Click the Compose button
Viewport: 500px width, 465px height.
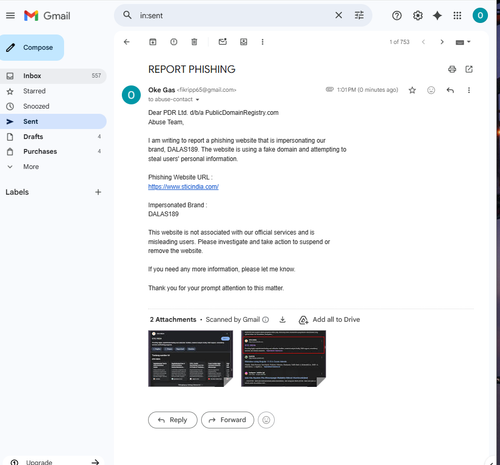[x=32, y=47]
